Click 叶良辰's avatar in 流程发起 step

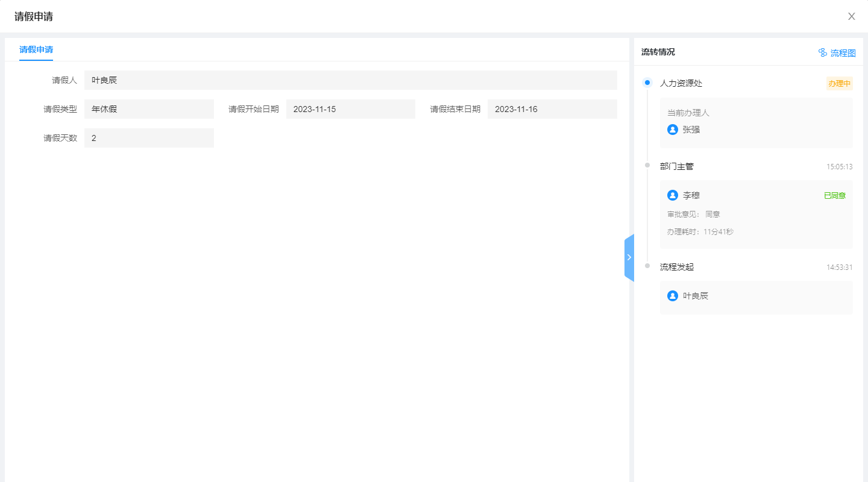pos(673,296)
